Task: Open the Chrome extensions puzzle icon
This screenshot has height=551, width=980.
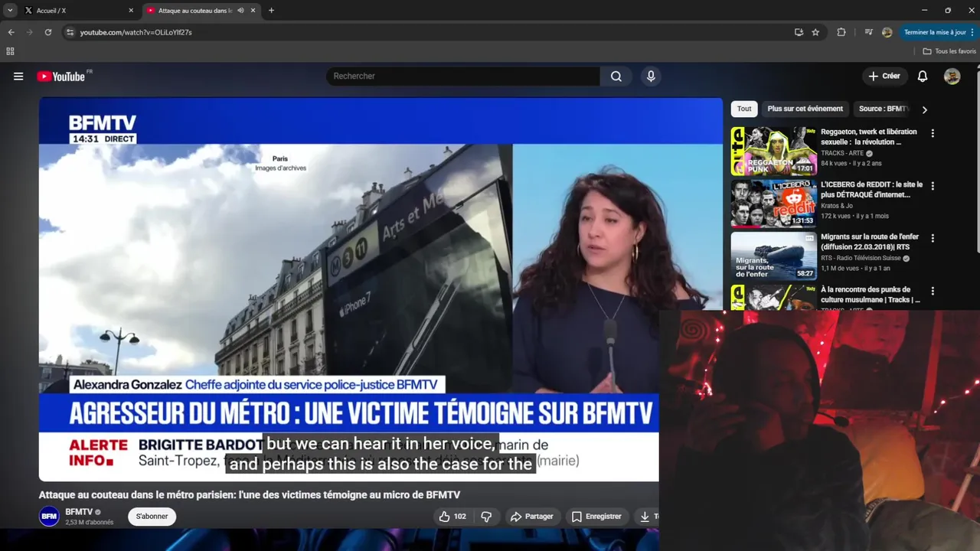Action: click(x=841, y=32)
